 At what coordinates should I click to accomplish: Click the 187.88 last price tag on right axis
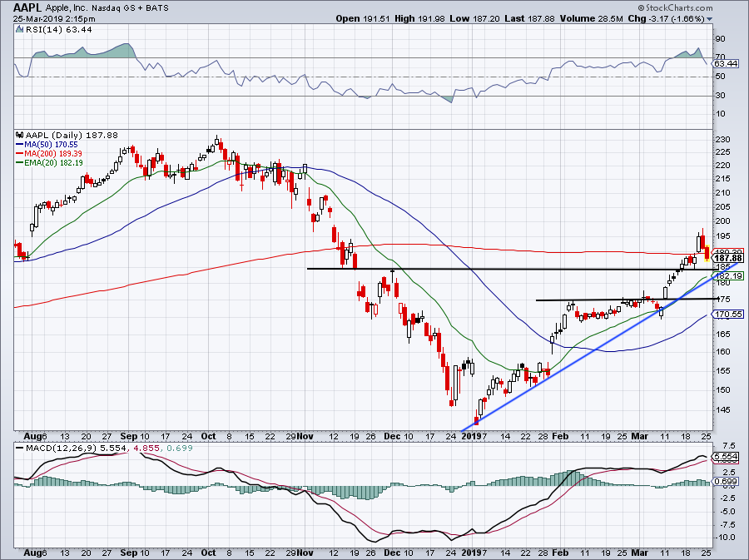click(x=729, y=258)
